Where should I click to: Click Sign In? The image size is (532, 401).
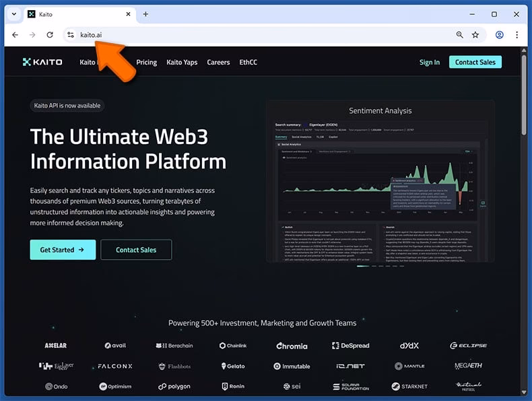point(430,63)
